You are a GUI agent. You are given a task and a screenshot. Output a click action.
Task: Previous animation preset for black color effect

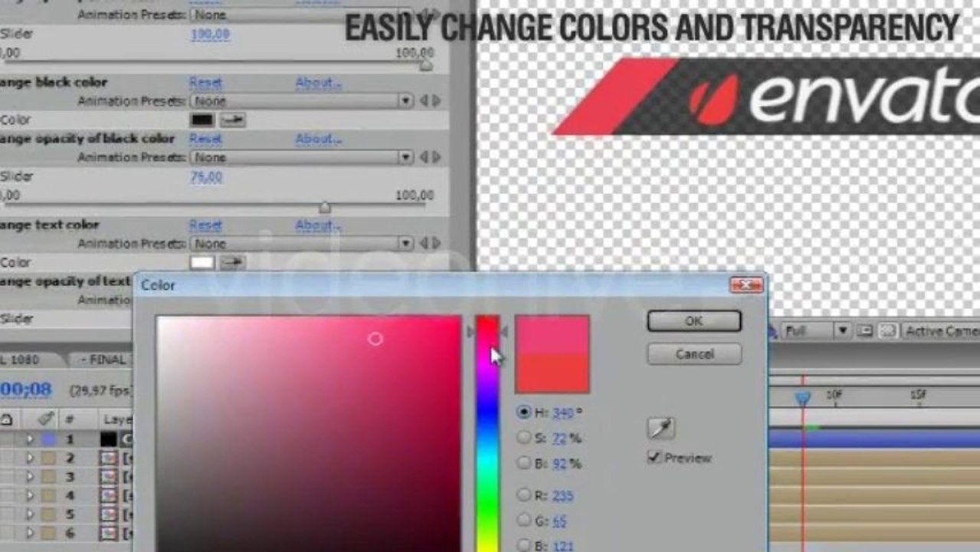coord(424,100)
